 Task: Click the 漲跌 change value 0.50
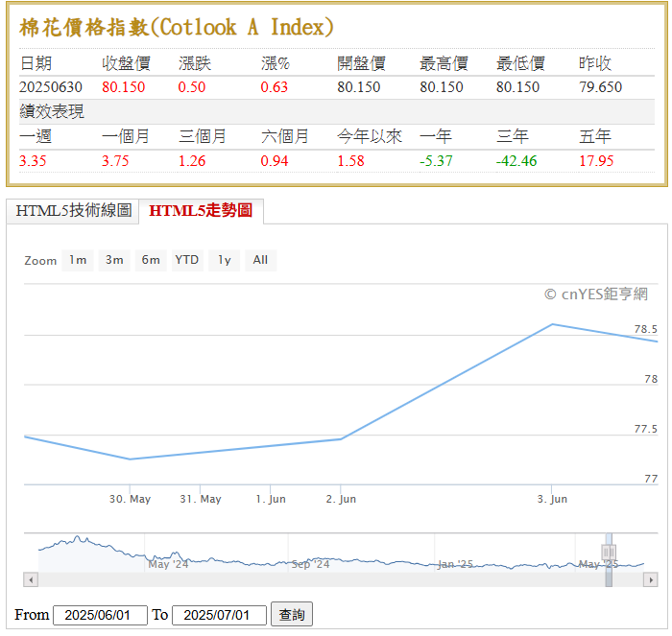pos(192,87)
